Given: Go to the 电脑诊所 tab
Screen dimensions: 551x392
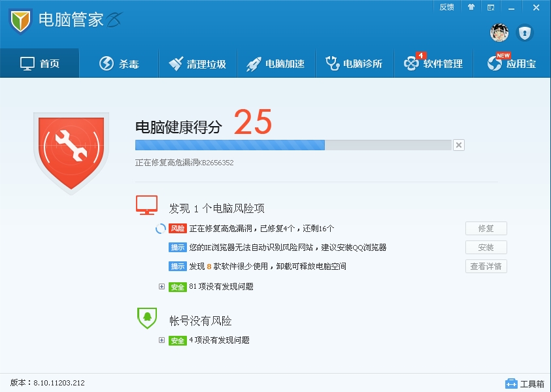Looking at the screenshot, I should (354, 63).
